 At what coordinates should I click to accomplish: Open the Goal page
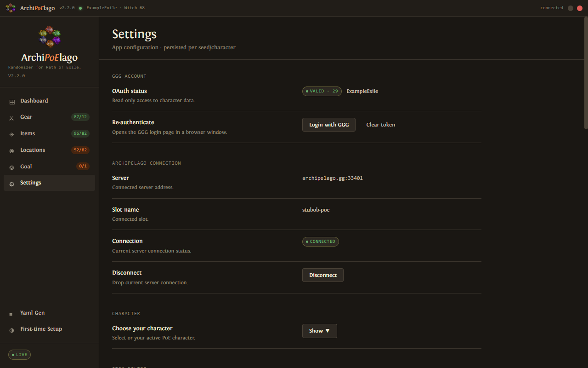click(x=49, y=167)
